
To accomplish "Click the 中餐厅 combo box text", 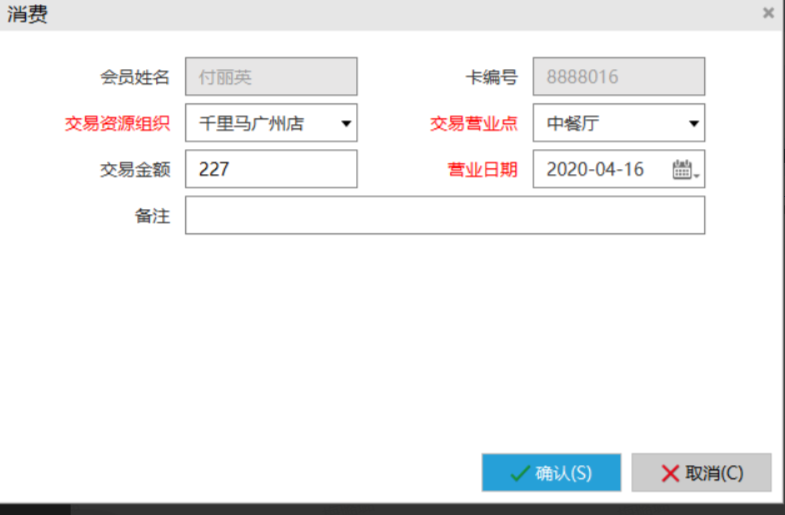I will click(573, 123).
